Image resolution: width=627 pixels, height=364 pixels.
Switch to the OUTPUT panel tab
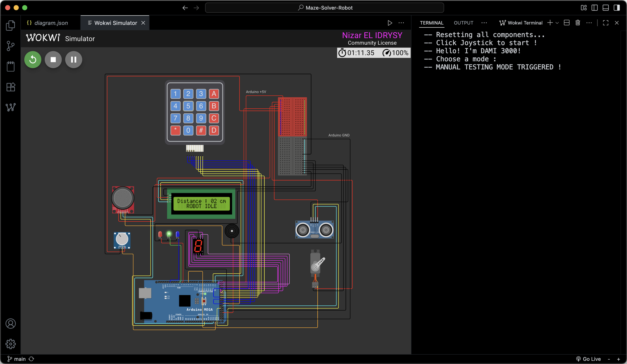(x=463, y=23)
